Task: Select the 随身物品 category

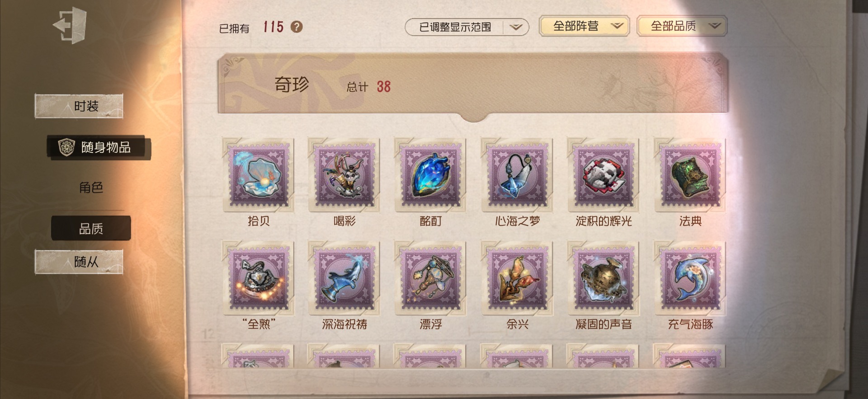Action: click(x=99, y=147)
